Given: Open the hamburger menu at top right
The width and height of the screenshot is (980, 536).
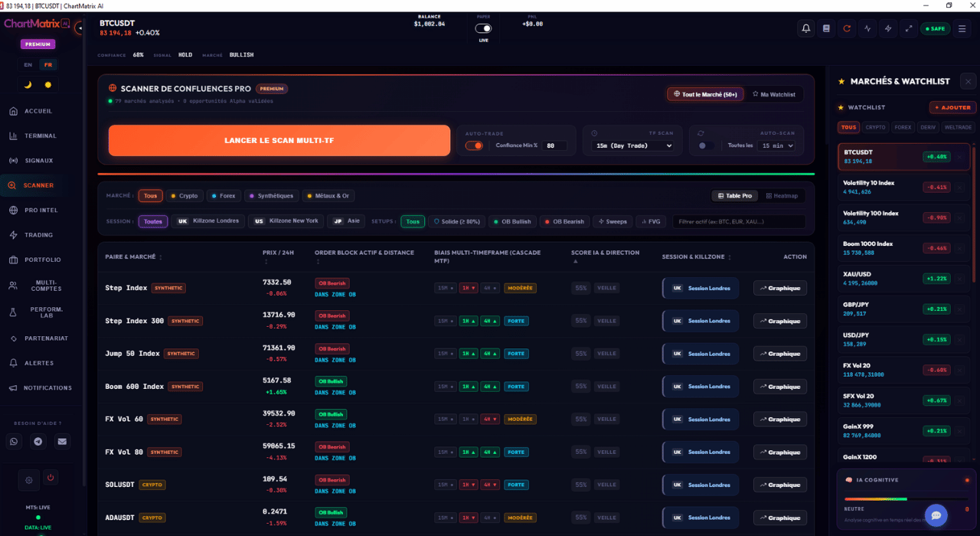Looking at the screenshot, I should 962,28.
